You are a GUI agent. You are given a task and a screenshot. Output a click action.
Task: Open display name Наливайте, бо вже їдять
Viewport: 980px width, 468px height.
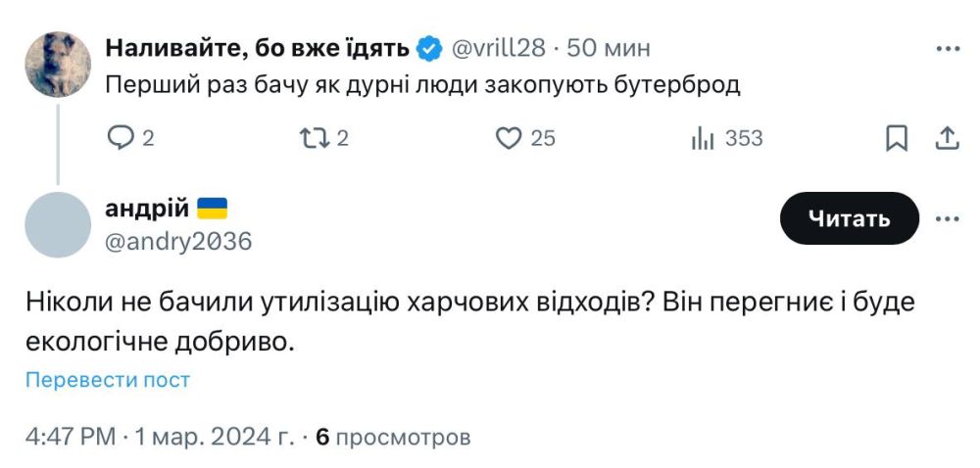pyautogui.click(x=259, y=47)
